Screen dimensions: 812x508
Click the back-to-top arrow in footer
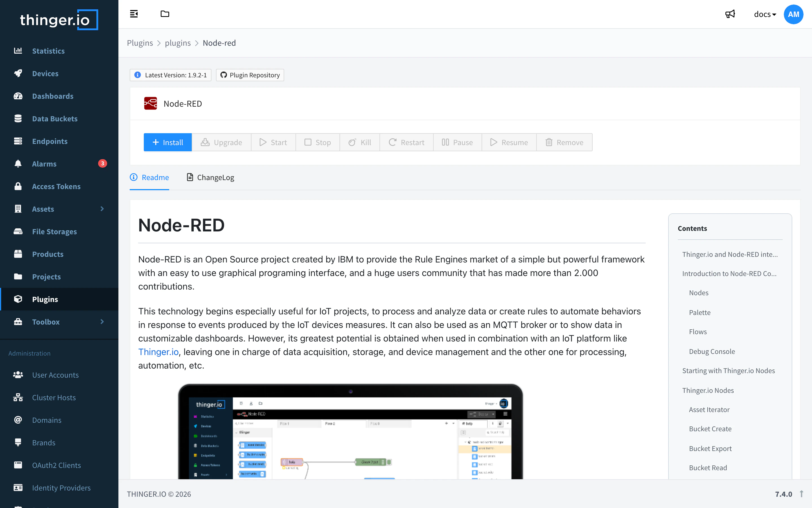point(801,494)
